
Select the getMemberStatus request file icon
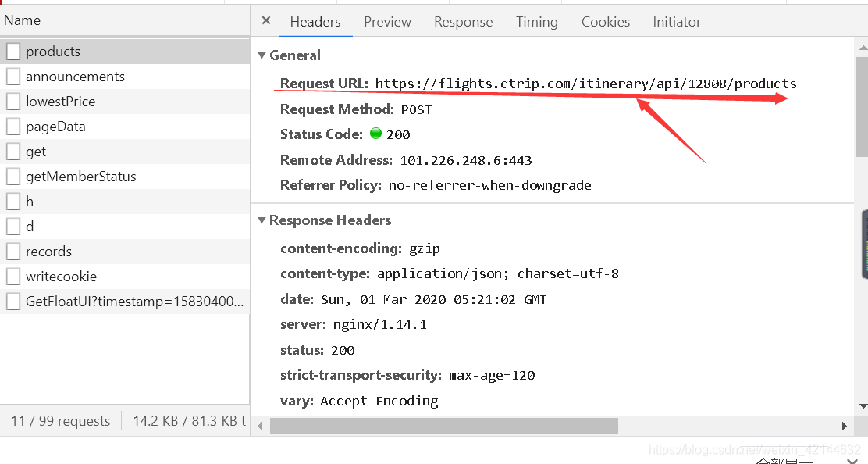coord(13,177)
